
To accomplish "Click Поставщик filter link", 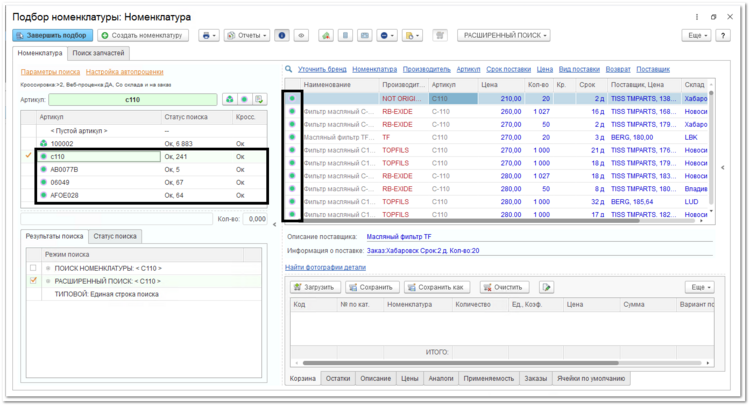I will [x=653, y=69].
